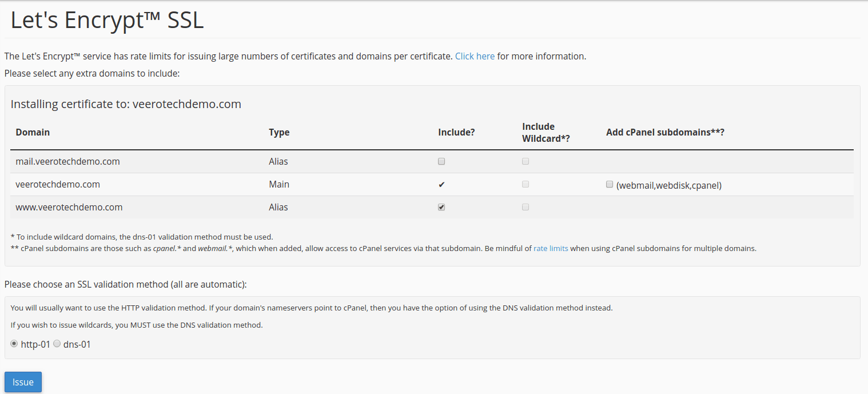Screen dimensions: 868x394
Task: Click the dns-01 wildcard footnote text
Action: [142, 237]
